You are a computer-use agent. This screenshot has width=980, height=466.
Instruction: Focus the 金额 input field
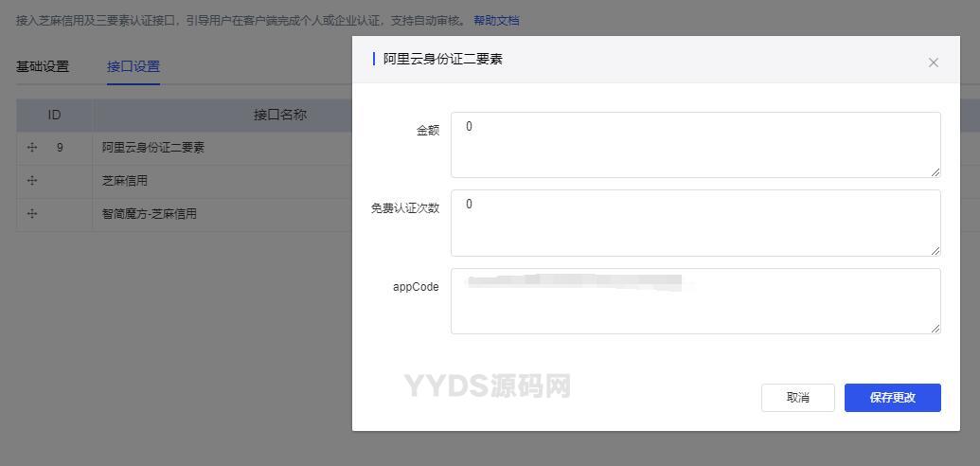click(694, 145)
